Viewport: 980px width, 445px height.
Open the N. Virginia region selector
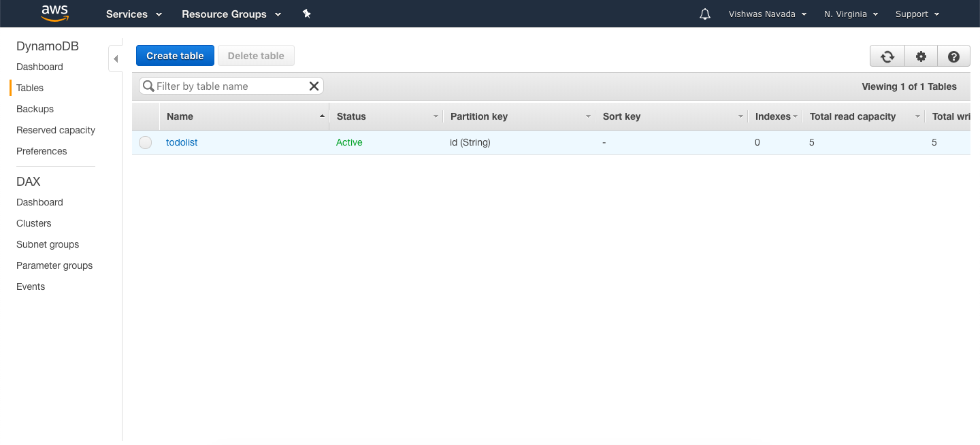[x=851, y=14]
